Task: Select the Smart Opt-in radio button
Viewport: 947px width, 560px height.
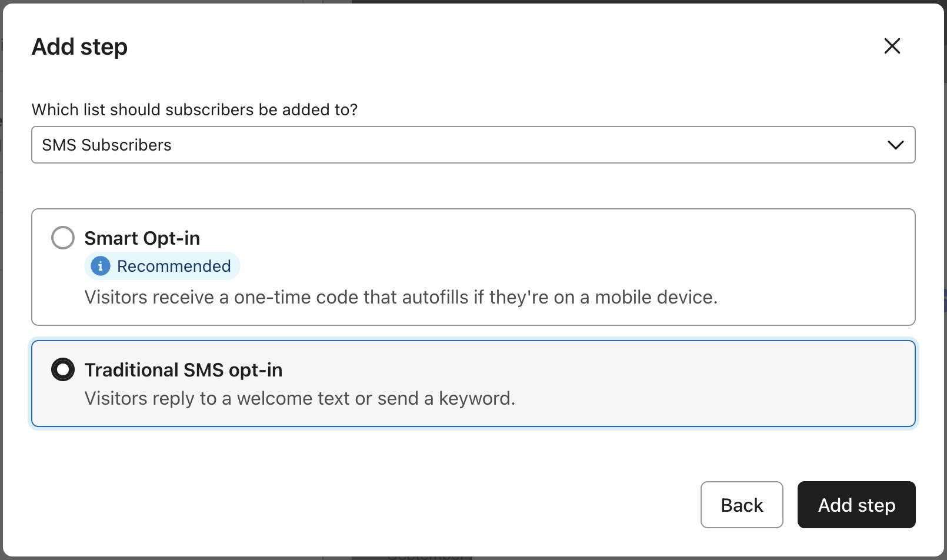Action: point(62,238)
